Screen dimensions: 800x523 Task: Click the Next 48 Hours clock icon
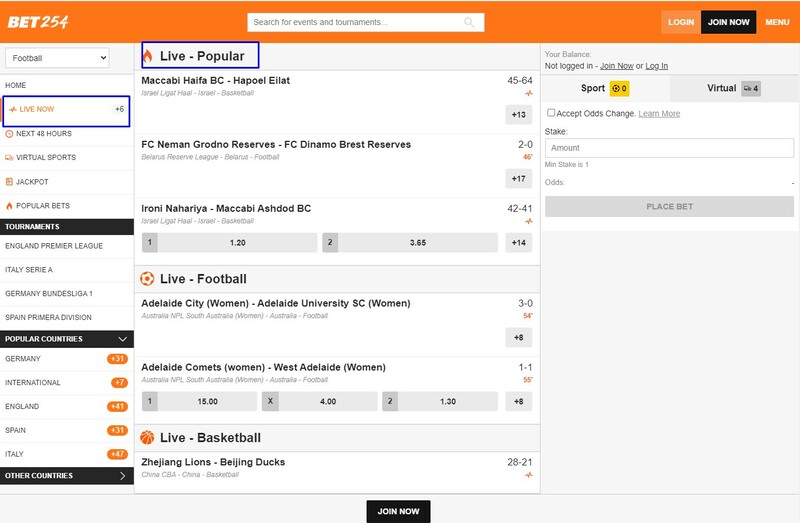click(9, 134)
